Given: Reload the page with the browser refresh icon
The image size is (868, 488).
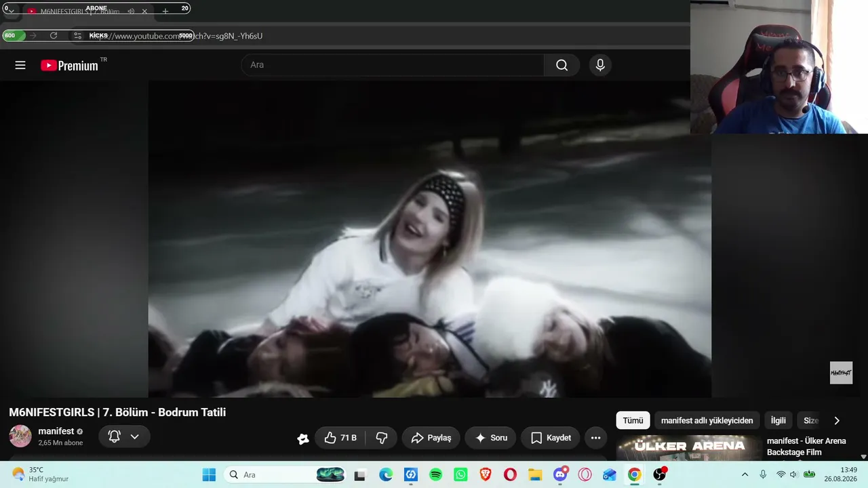Looking at the screenshot, I should 54,36.
